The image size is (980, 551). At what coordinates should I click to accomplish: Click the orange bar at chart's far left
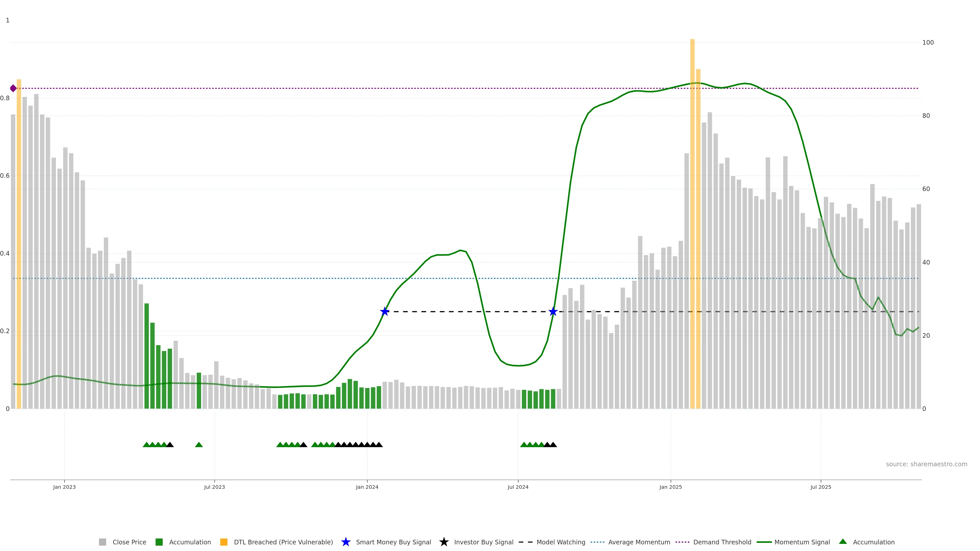(19, 243)
